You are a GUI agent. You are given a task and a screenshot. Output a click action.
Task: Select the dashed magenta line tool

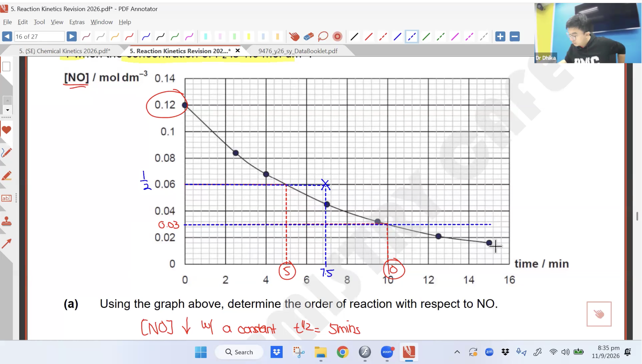tap(469, 37)
